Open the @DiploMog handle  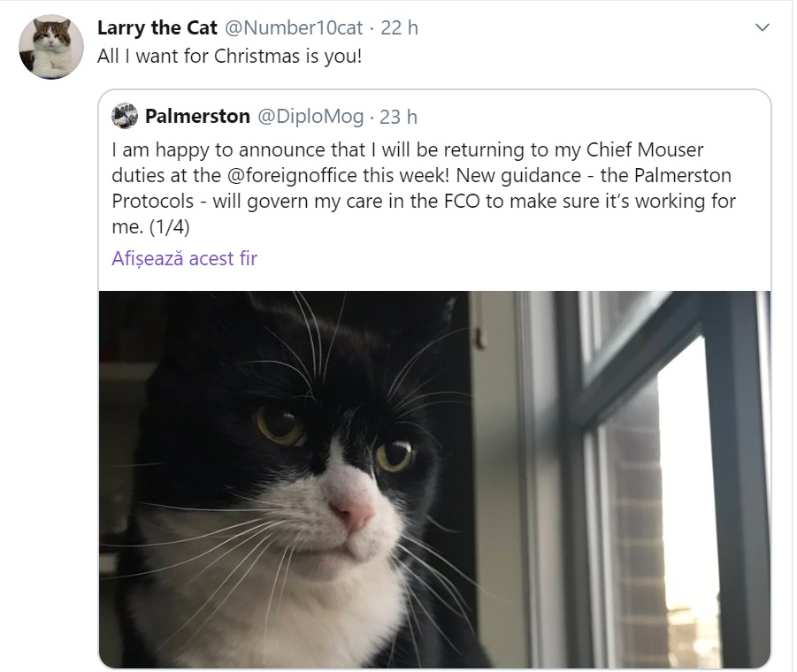(x=310, y=116)
